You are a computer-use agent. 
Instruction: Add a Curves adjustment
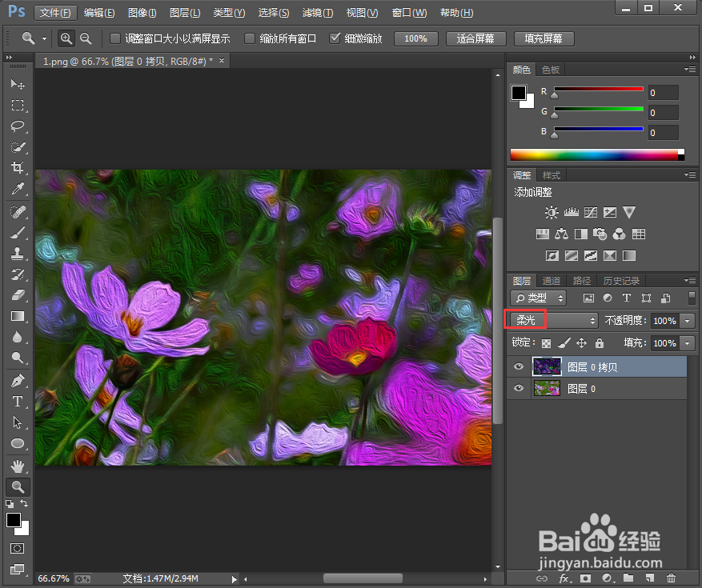(x=591, y=212)
